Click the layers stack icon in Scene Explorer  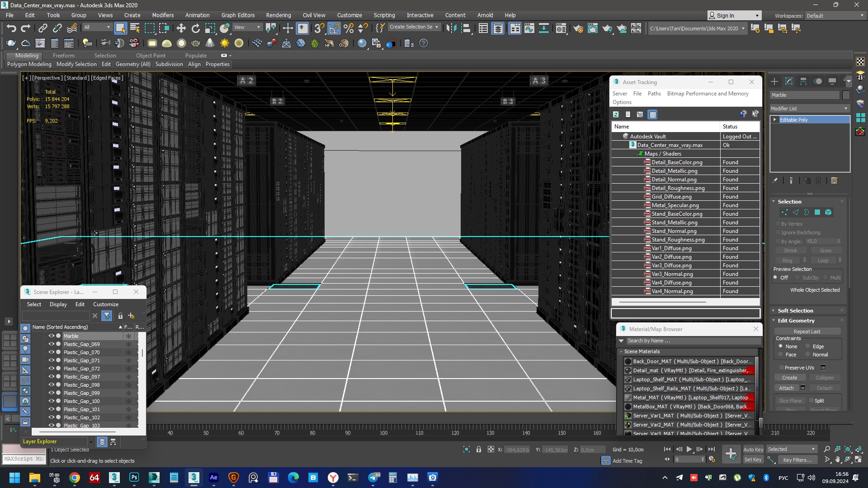[102, 442]
